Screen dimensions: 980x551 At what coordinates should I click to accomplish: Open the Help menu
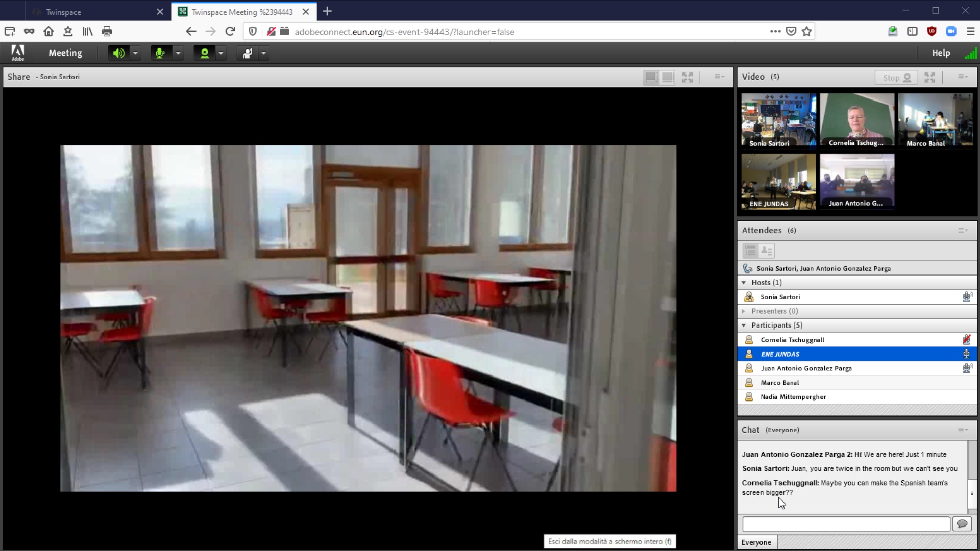(941, 53)
